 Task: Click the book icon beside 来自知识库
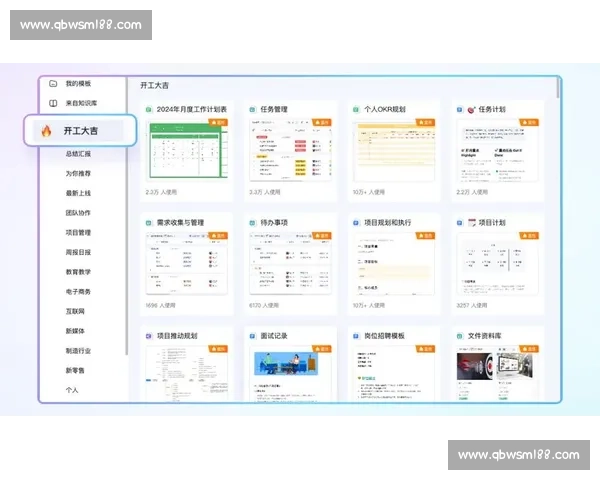(x=53, y=103)
